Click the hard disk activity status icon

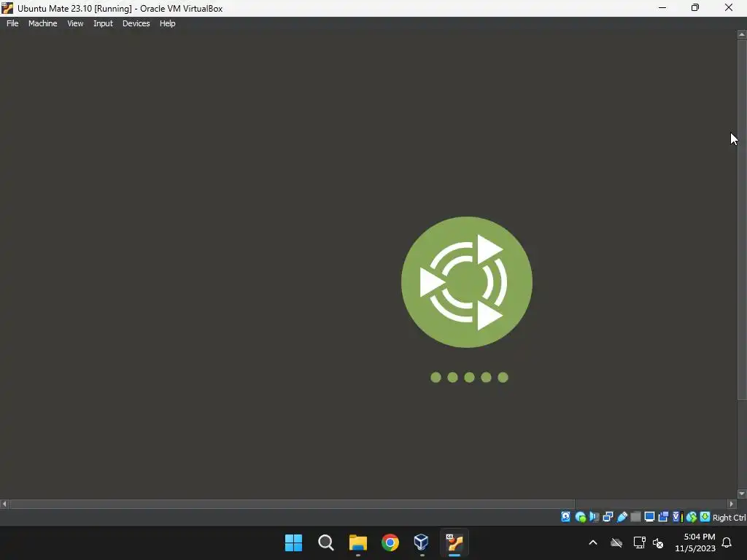(x=565, y=517)
